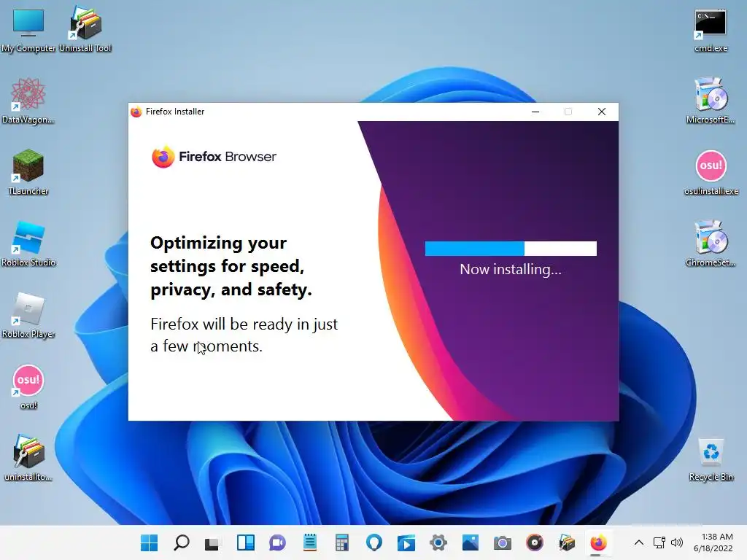Click the installation progress bar
This screenshot has width=747, height=560.
point(511,249)
